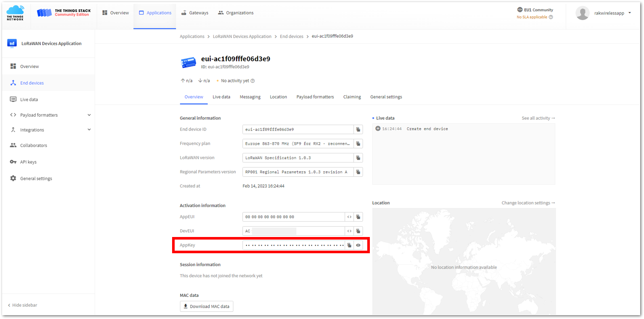The image size is (644, 319).
Task: Switch to the Claiming tab
Action: (x=352, y=97)
